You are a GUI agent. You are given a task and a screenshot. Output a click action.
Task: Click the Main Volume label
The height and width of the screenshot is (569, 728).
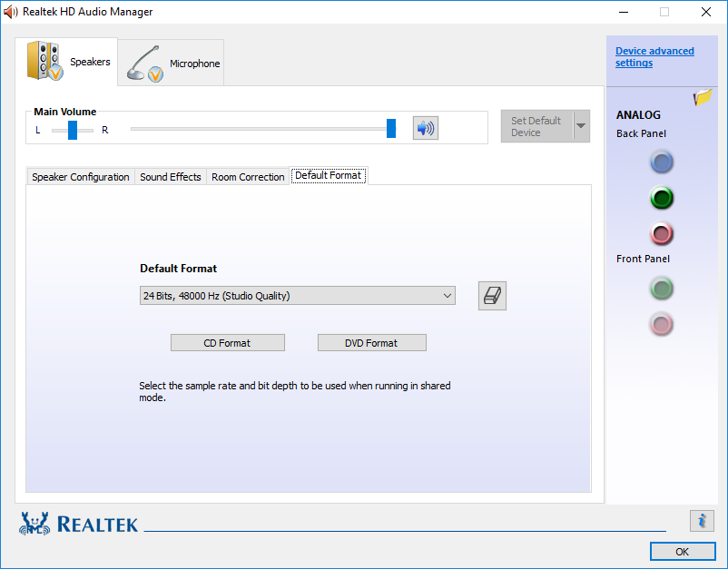coord(65,112)
